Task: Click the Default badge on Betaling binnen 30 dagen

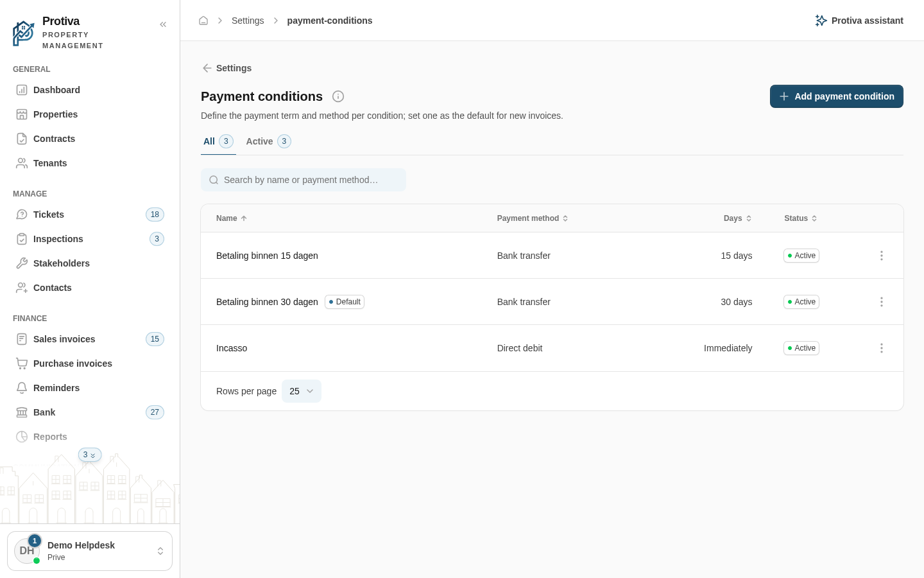Action: [x=345, y=302]
